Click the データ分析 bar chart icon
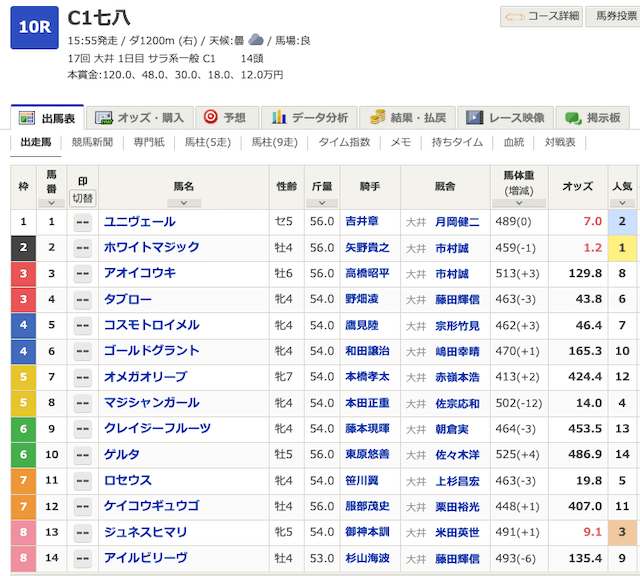This screenshot has width=640, height=576. (281, 117)
